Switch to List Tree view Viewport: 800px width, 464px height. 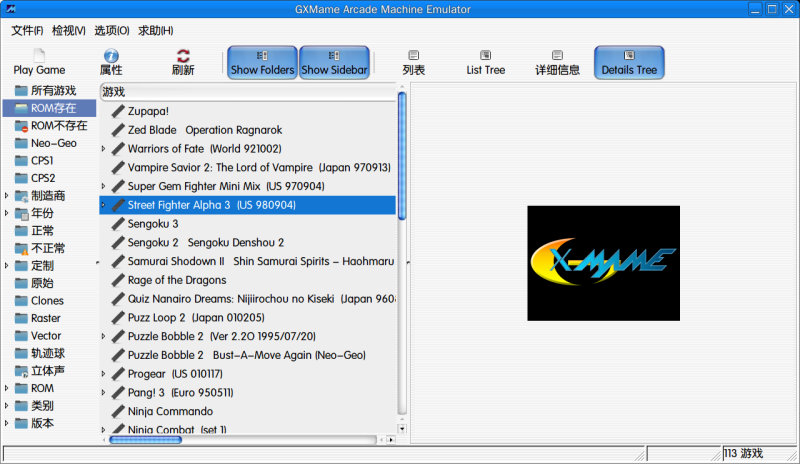pos(486,63)
